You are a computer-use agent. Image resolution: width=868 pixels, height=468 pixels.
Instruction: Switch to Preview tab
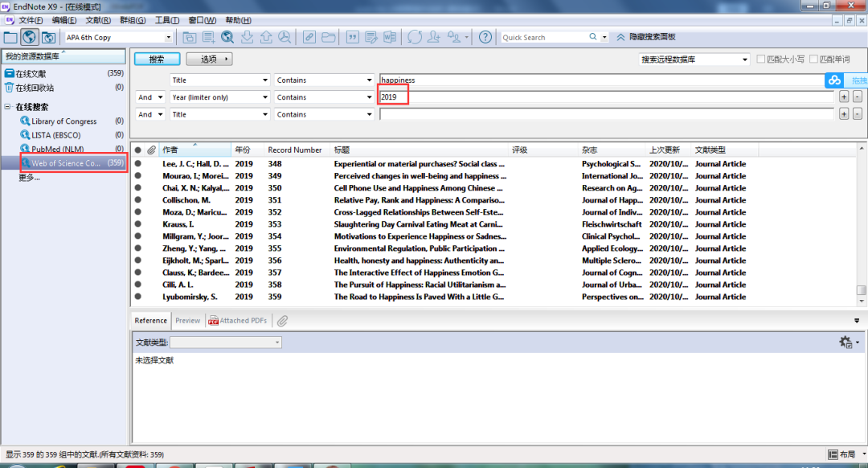[187, 321]
